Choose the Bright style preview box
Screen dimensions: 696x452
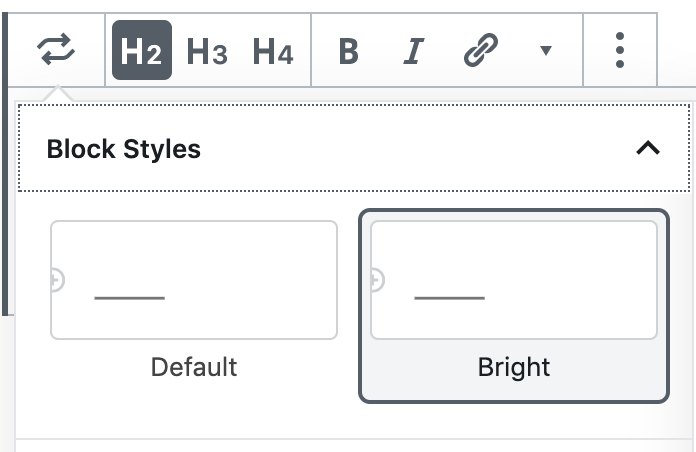click(514, 280)
